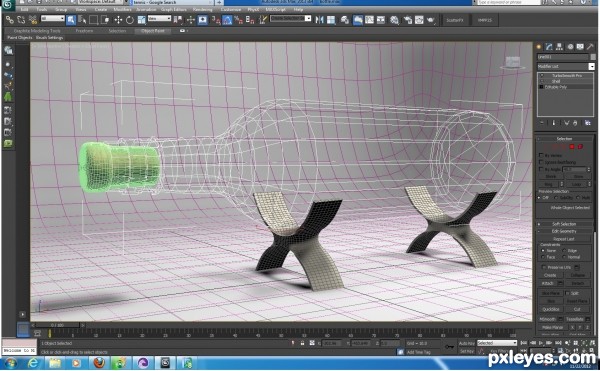Activate the Select and Move tool
The height and width of the screenshot is (371, 600).
(x=118, y=20)
